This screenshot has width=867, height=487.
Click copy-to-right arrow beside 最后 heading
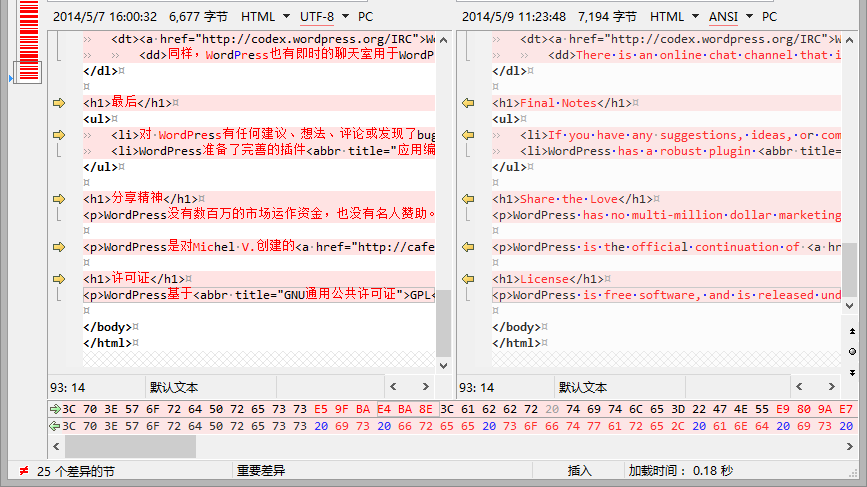(58, 103)
